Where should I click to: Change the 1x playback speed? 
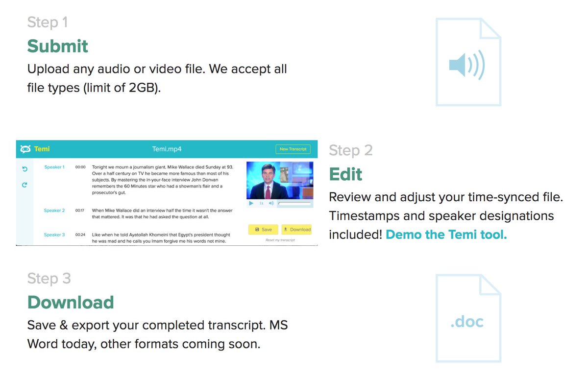pos(261,203)
